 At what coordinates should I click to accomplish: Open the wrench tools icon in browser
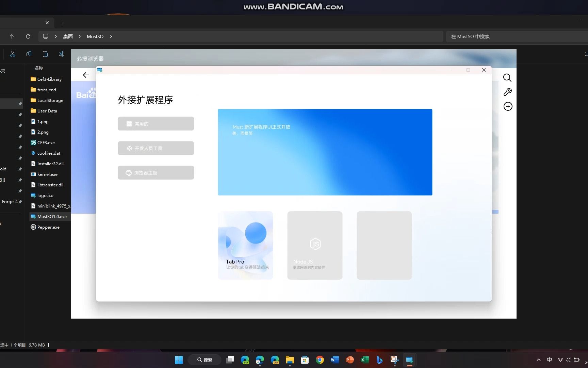point(507,92)
